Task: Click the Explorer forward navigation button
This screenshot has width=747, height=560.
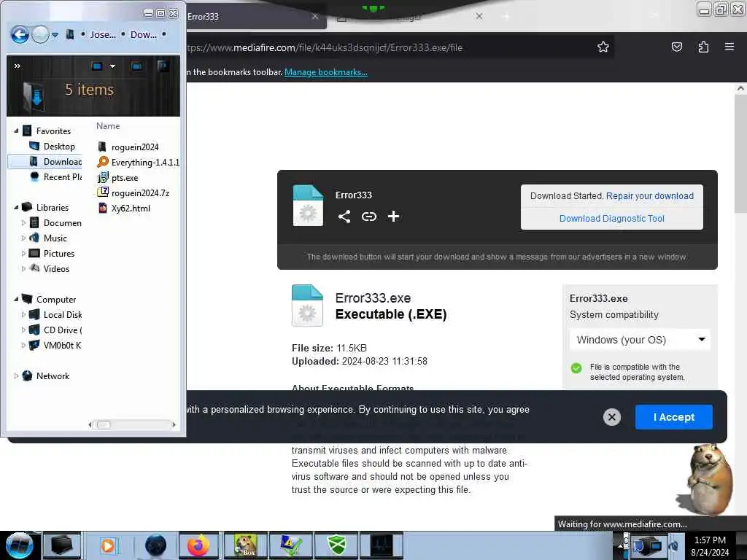Action: coord(41,35)
